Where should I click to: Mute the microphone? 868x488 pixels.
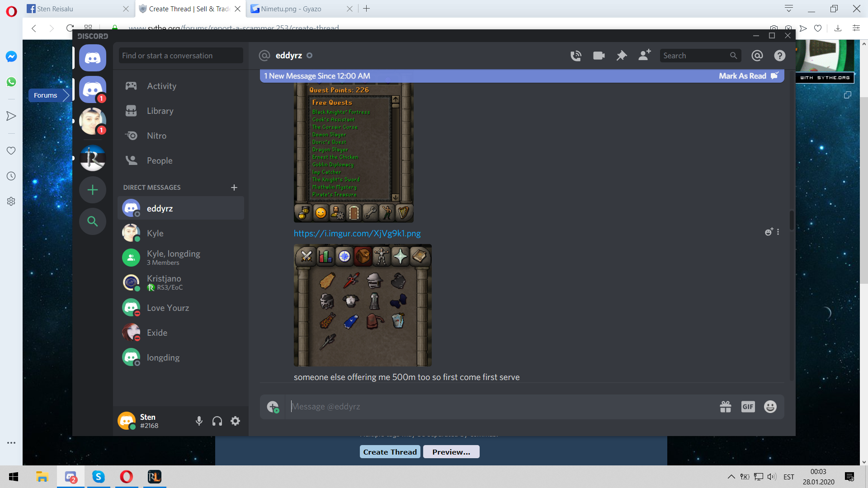(199, 421)
